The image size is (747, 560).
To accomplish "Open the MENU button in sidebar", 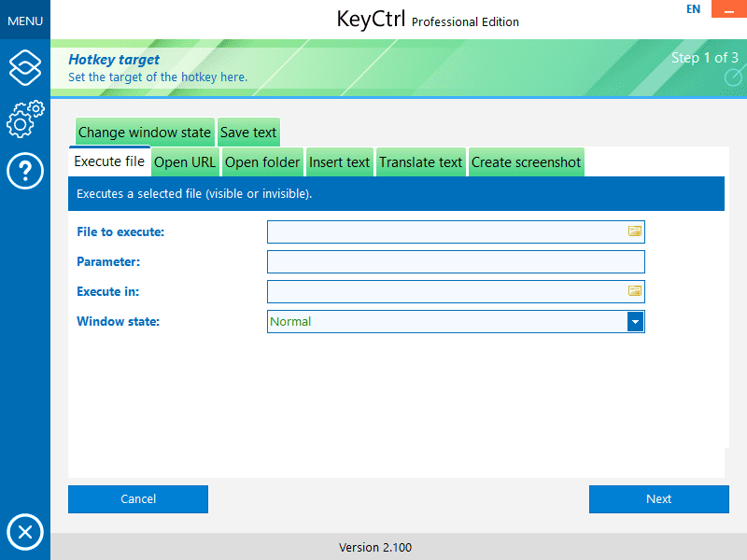I will click(25, 21).
